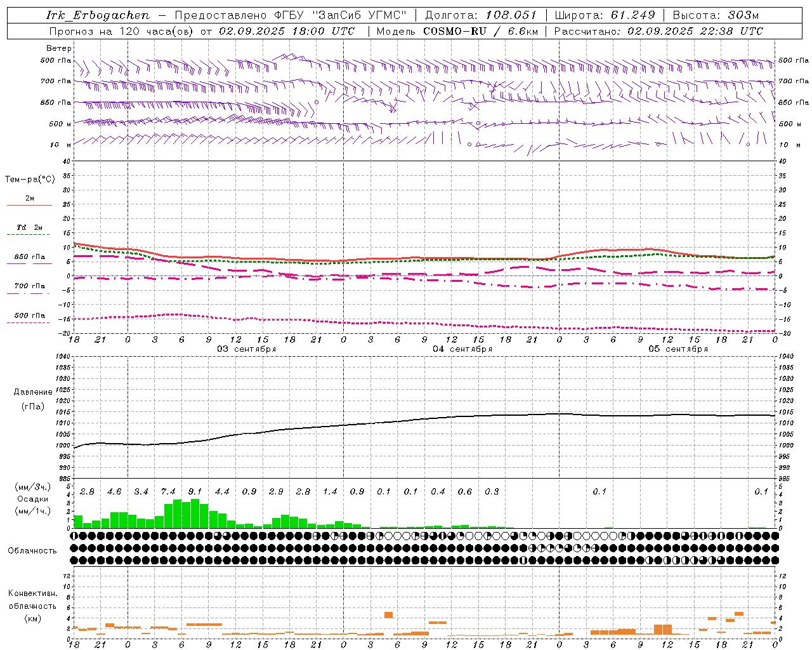Click 'Рассчитано: 02.09.2025 22:38 UTC' timestamp
The width and height of the screenshot is (812, 650).
tap(658, 31)
